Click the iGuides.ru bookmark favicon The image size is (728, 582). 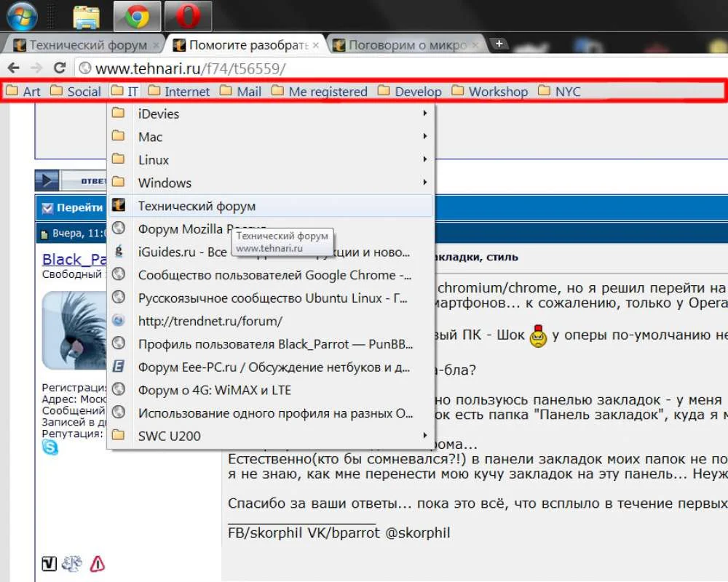(119, 251)
